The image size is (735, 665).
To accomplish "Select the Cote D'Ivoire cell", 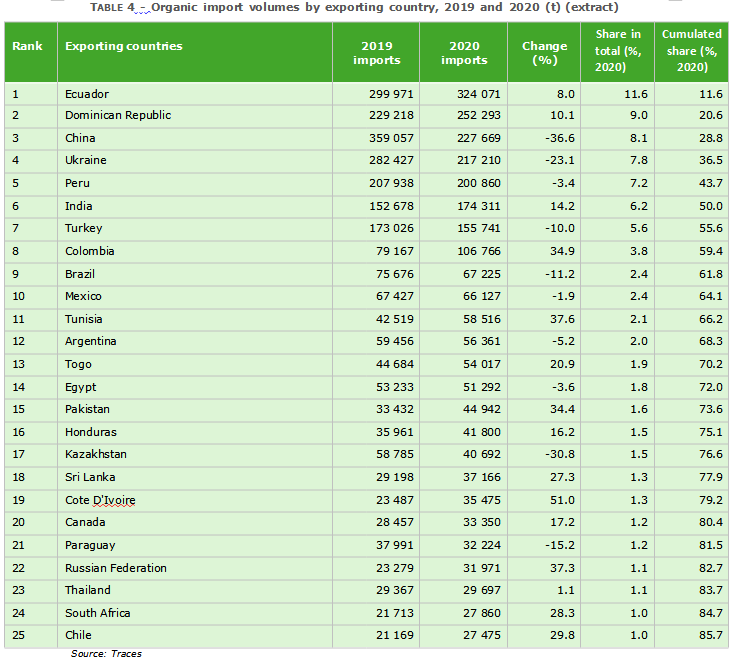I will 195,501.
